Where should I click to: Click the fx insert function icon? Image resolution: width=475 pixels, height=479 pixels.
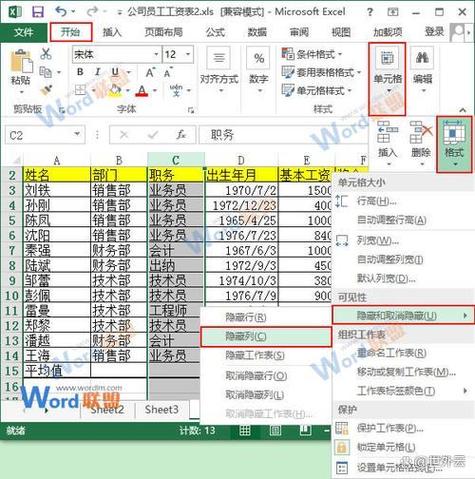[x=181, y=135]
